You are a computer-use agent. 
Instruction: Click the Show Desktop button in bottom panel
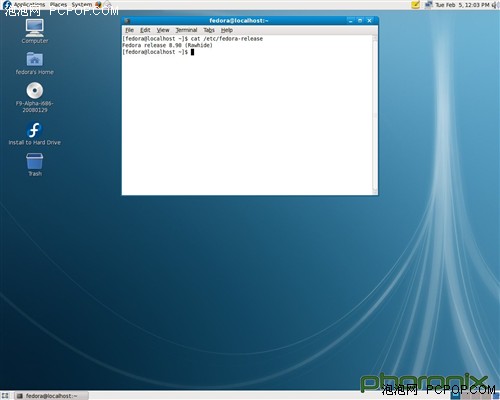[x=5, y=396]
